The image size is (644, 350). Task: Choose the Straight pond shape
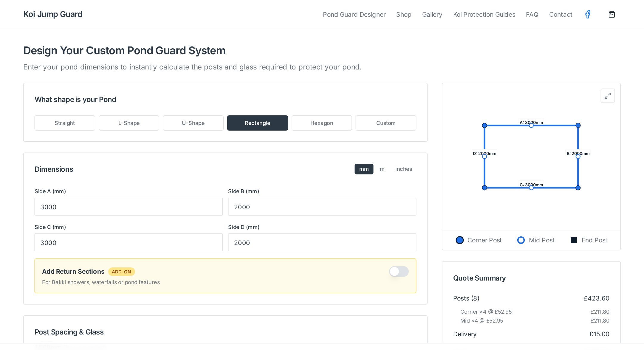point(65,123)
